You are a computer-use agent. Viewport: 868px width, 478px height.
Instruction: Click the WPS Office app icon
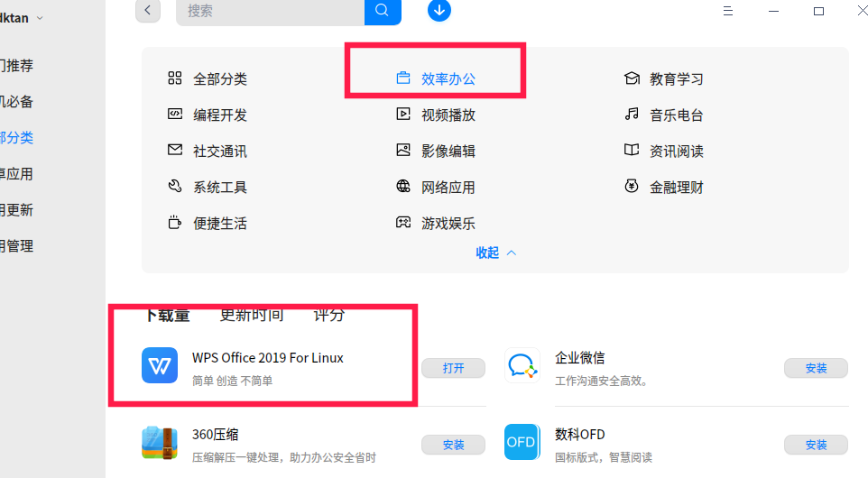click(x=160, y=365)
